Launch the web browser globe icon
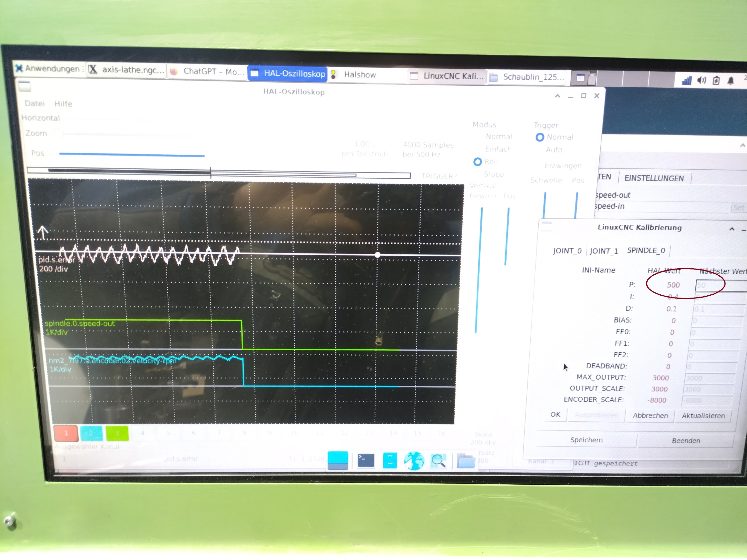 tap(414, 461)
